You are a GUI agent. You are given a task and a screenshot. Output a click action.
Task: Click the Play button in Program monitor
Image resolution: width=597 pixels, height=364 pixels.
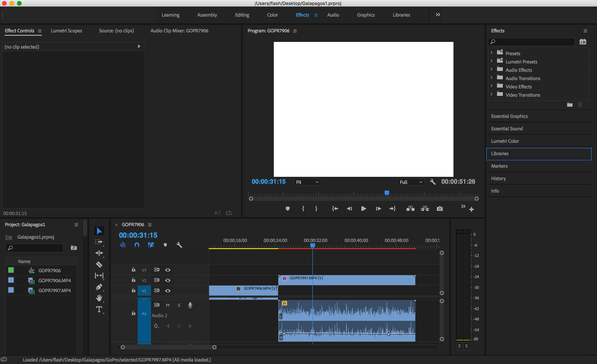click(363, 209)
